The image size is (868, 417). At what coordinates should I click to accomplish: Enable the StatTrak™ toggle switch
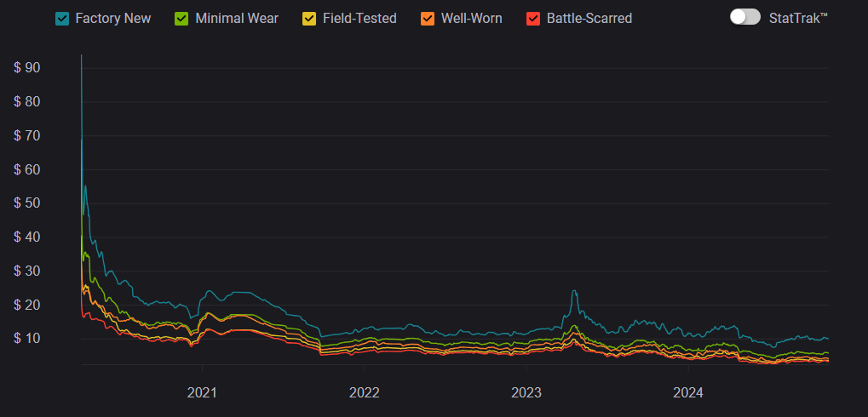(x=745, y=17)
